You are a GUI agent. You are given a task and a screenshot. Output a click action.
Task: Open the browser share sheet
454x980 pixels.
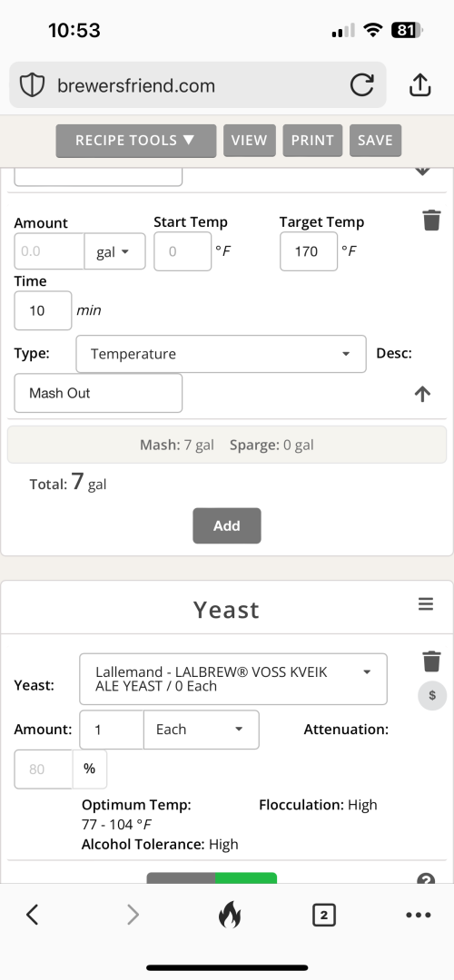pos(420,85)
